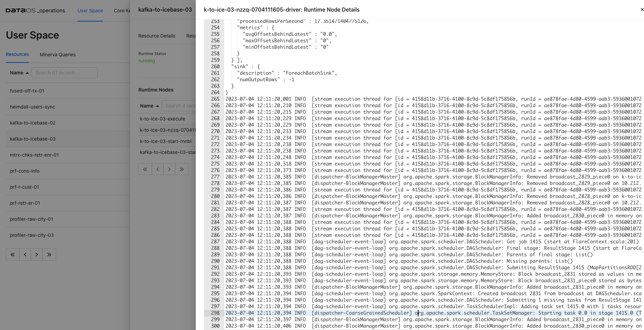
Task: Click log line 295 SparkContext Created broadcast
Action: click(433, 293)
